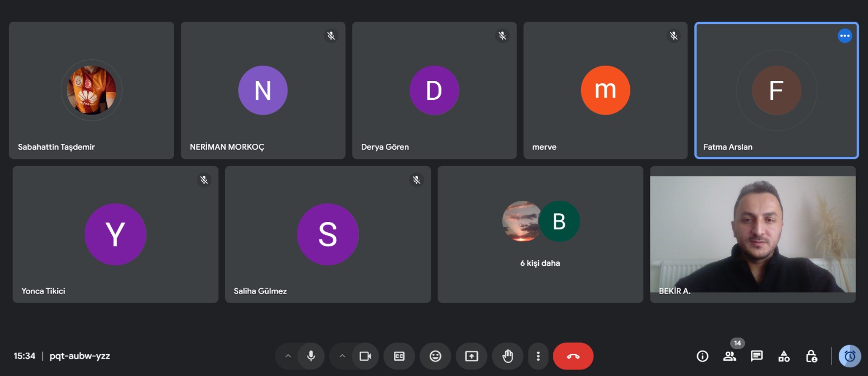Click the present screen icon

[x=471, y=356]
